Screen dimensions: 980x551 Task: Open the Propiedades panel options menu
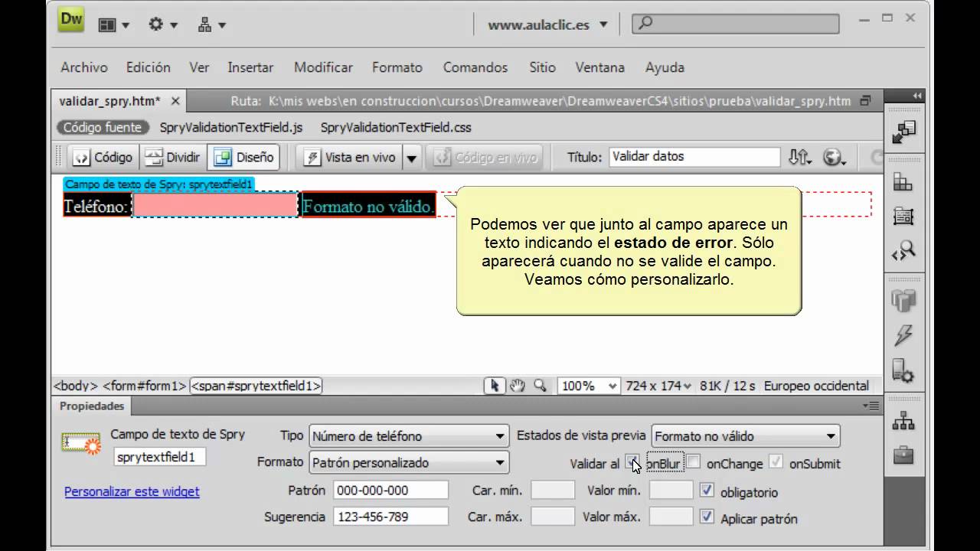pos(871,406)
